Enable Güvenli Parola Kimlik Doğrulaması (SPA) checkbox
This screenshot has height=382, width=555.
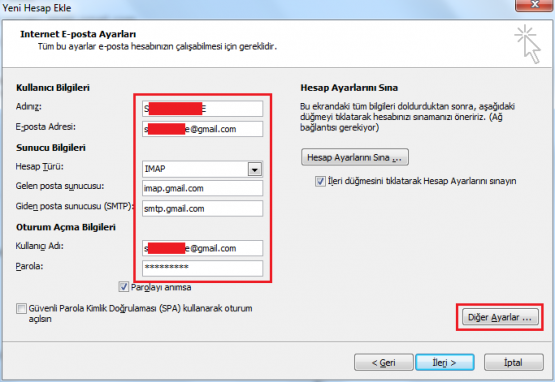(21, 308)
